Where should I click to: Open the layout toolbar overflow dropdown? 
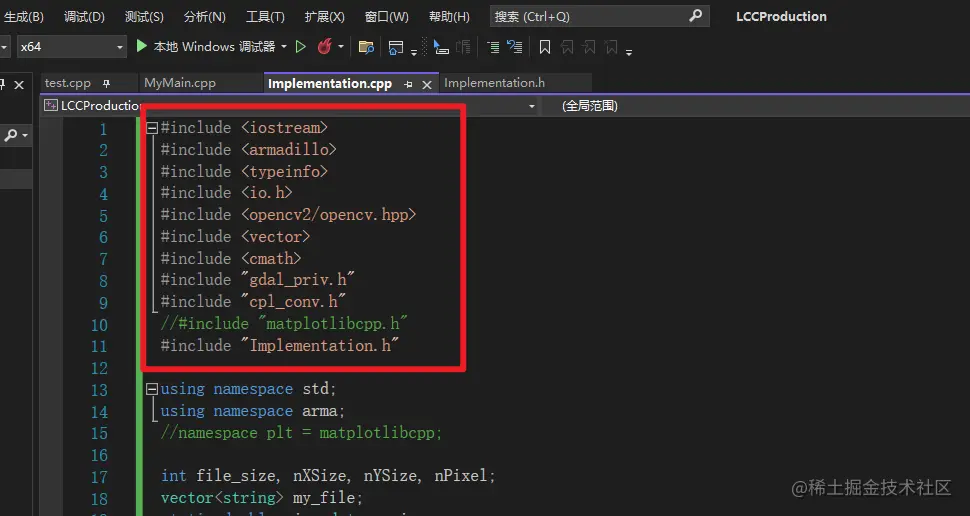tap(414, 53)
